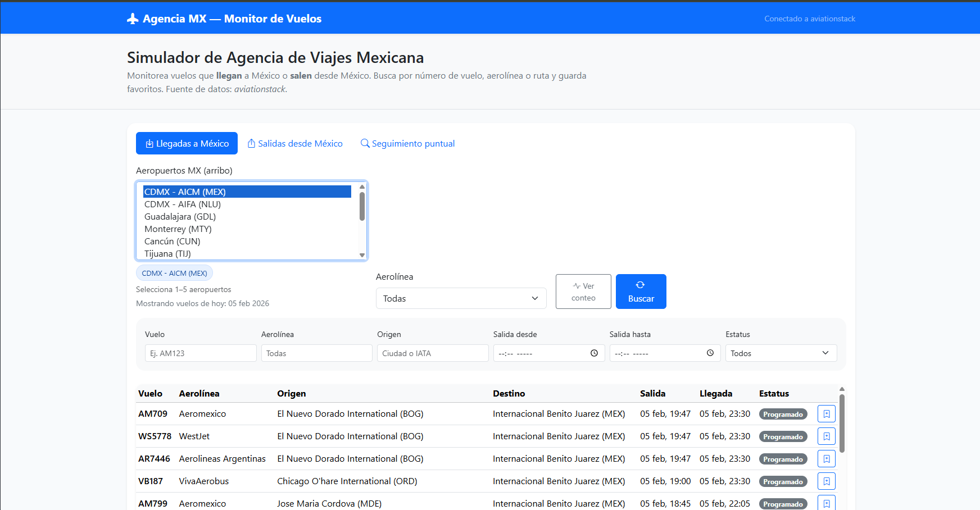Open the Aerolínea filter combo box

pos(316,353)
